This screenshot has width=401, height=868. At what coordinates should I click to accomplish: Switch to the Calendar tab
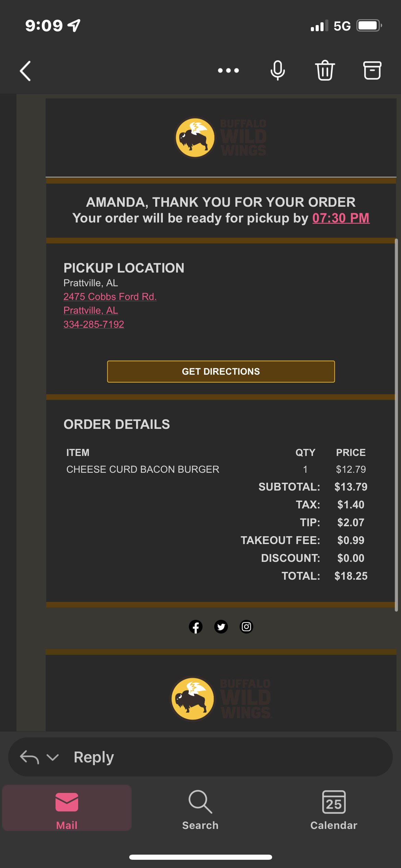click(x=334, y=810)
